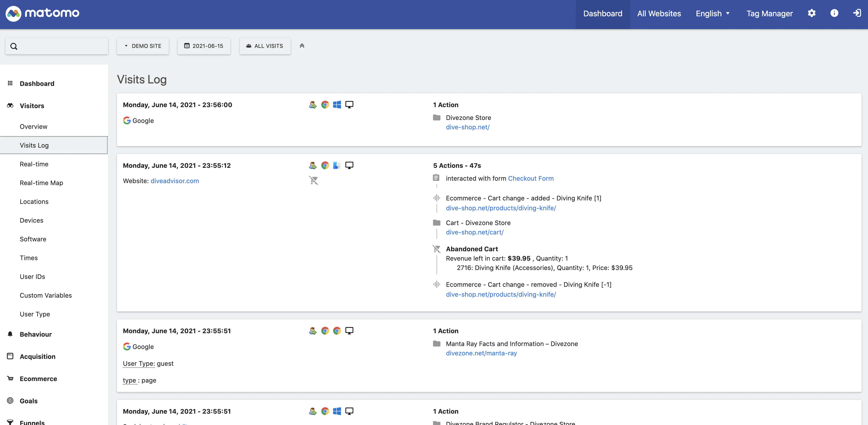The height and width of the screenshot is (425, 868).
Task: Open Ecommerce via the cart icon
Action: pos(10,379)
